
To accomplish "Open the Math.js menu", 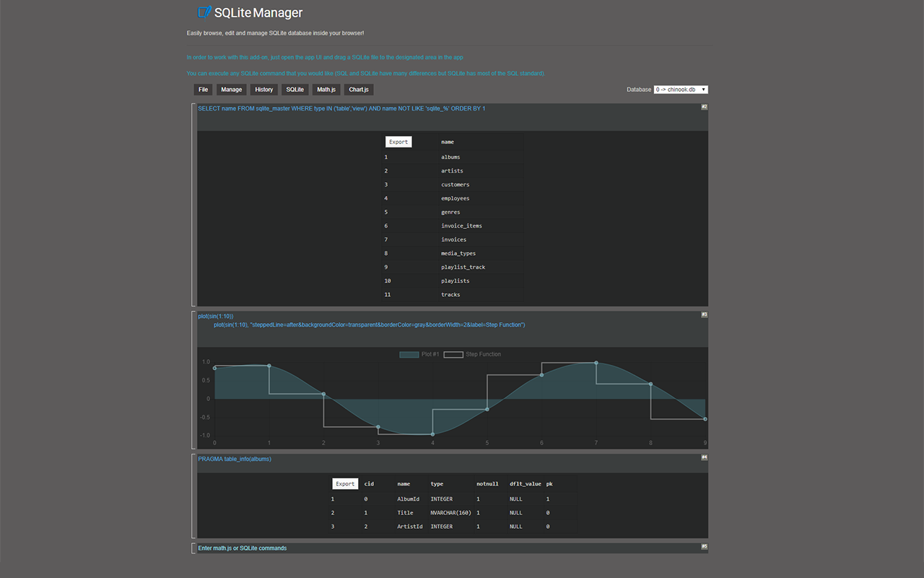I will [x=326, y=90].
